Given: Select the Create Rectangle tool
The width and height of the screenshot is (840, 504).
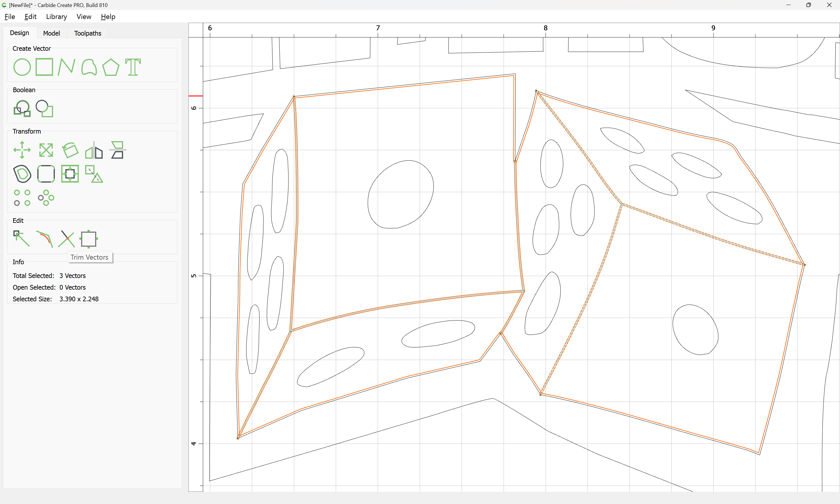Looking at the screenshot, I should [x=44, y=67].
